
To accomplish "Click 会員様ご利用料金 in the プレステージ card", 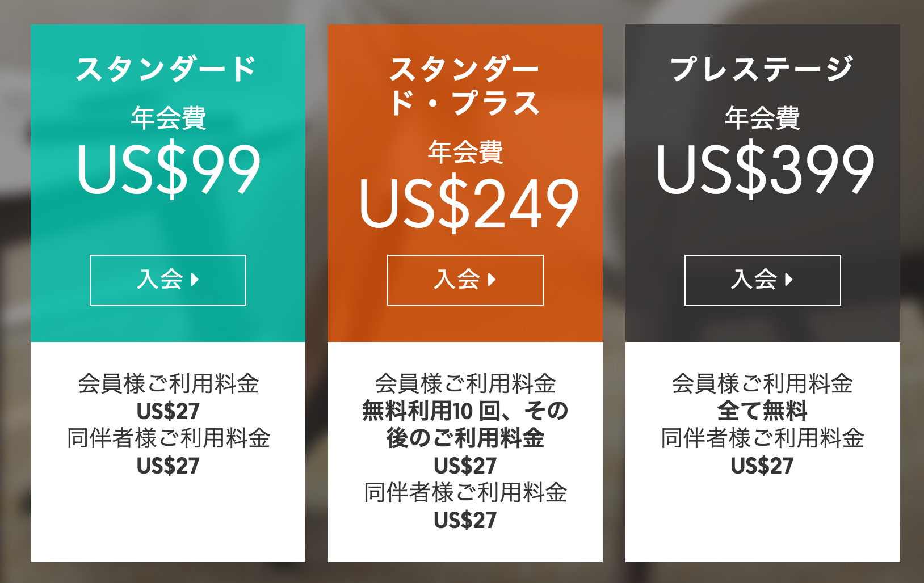I will point(762,384).
